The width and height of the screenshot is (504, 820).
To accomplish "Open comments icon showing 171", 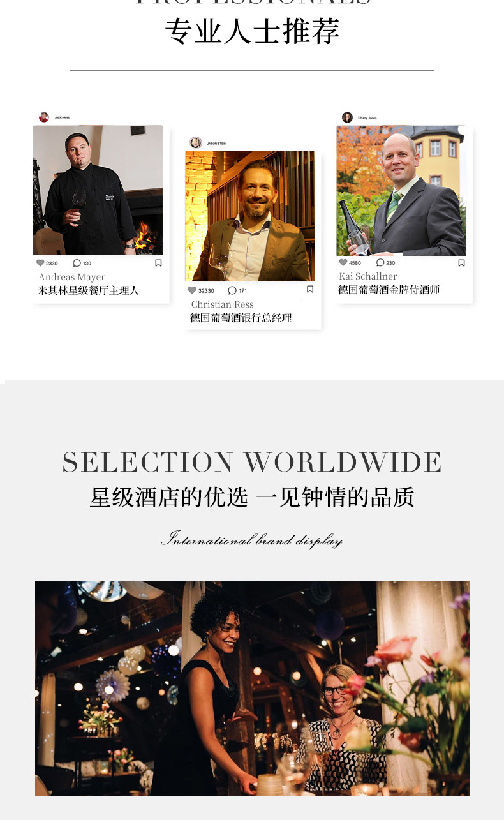I will [x=232, y=290].
